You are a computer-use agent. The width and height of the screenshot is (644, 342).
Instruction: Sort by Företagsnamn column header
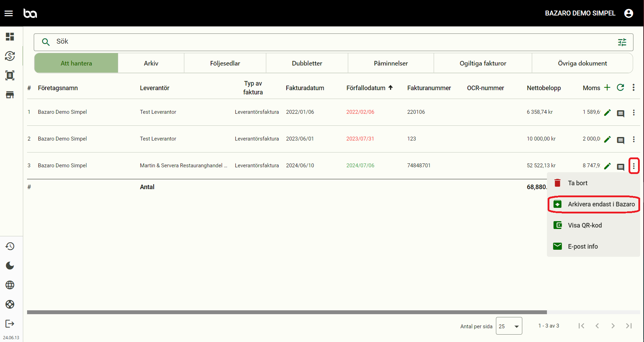click(x=58, y=88)
